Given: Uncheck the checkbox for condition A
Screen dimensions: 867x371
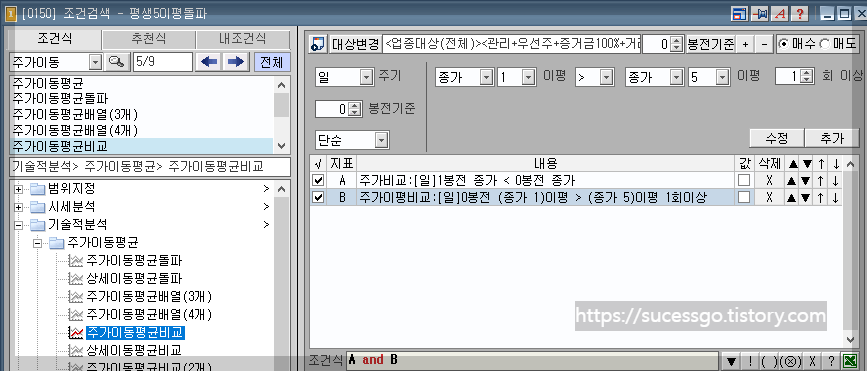Looking at the screenshot, I should tap(318, 180).
